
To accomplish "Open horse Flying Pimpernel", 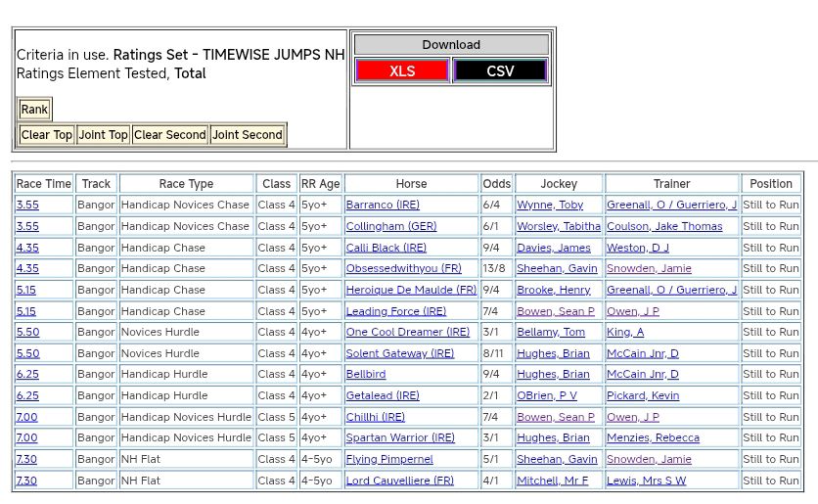I will point(388,460).
